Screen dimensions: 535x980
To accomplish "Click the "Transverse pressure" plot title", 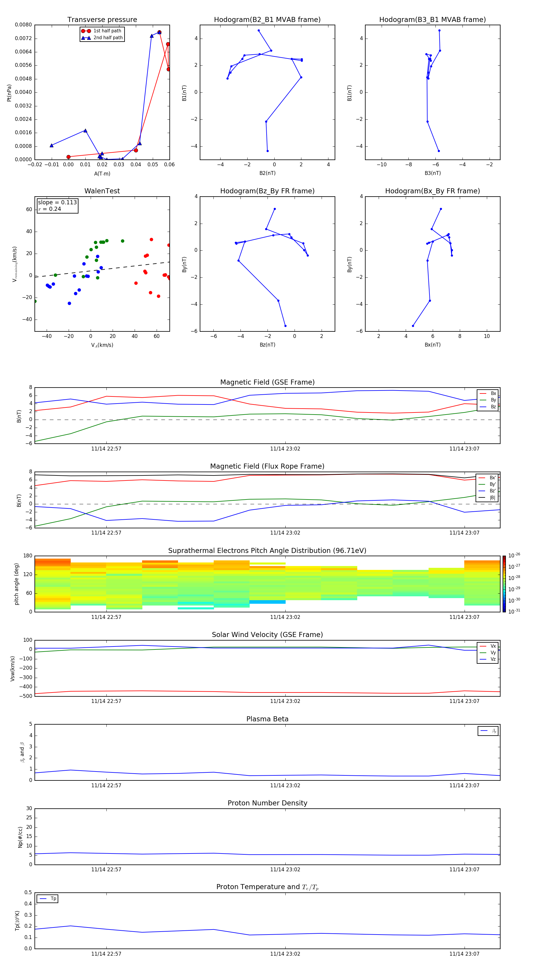I will 102,20.
